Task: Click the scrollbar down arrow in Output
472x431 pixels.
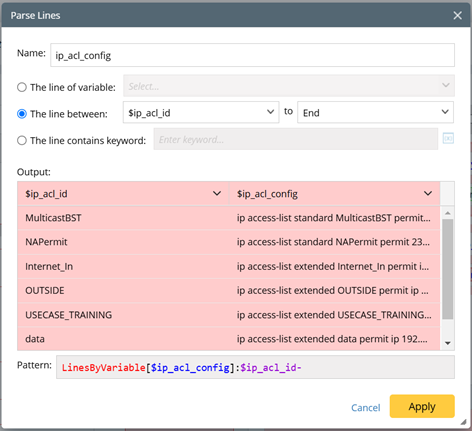Action: [448, 343]
